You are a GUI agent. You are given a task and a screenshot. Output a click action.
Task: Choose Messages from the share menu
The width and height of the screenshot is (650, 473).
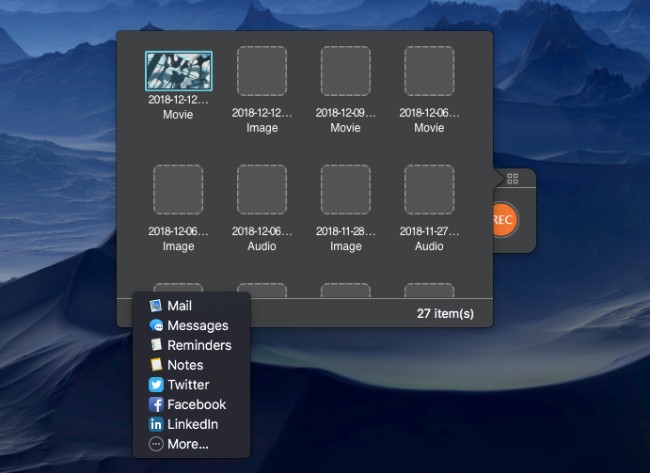(x=192, y=325)
